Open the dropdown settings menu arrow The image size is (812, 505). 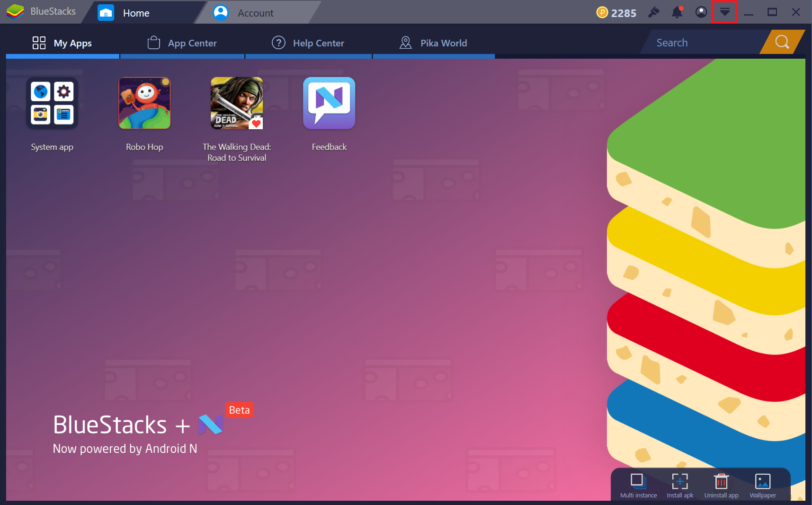(x=725, y=12)
